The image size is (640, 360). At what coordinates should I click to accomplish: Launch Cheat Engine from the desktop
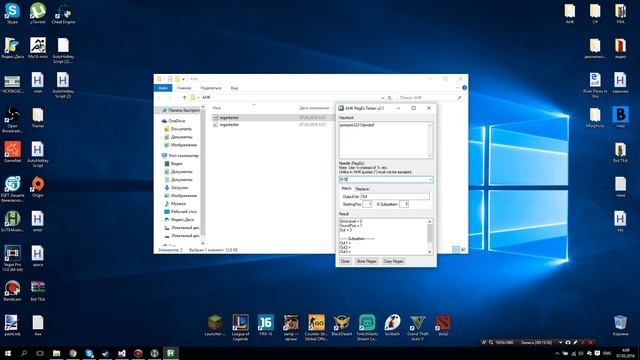point(63,13)
